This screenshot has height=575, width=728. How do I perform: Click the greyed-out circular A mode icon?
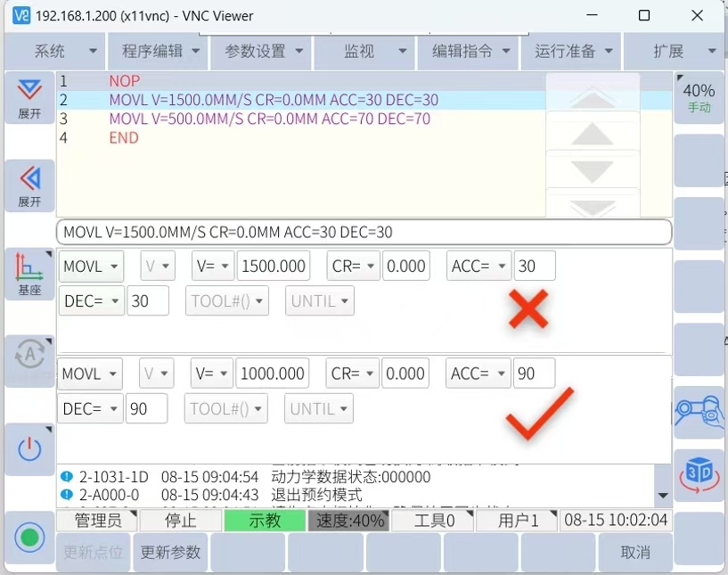pyautogui.click(x=29, y=356)
